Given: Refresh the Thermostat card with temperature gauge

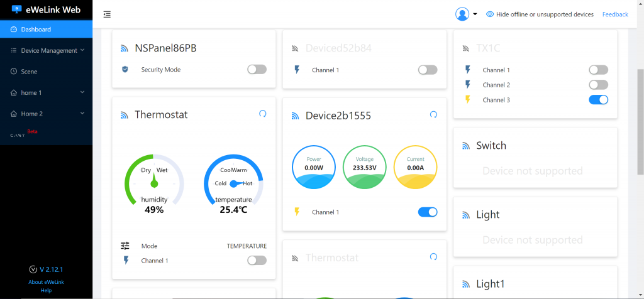Looking at the screenshot, I should (x=262, y=114).
